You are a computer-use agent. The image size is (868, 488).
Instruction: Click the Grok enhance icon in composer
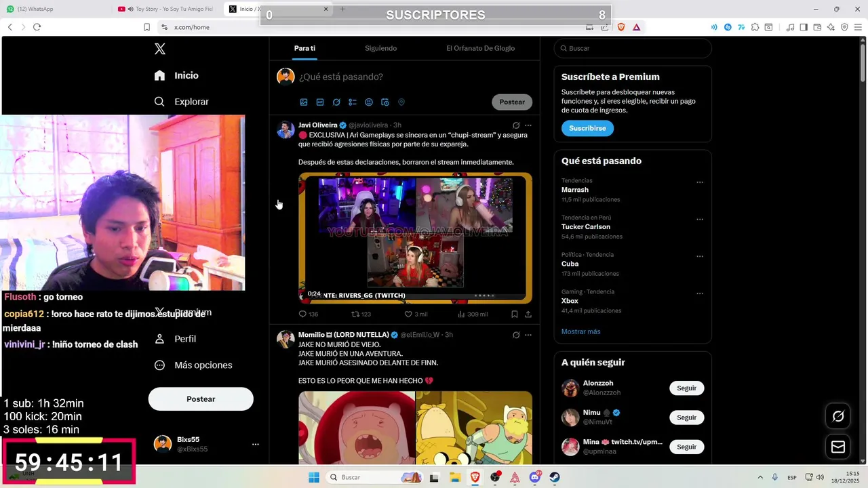tap(336, 102)
